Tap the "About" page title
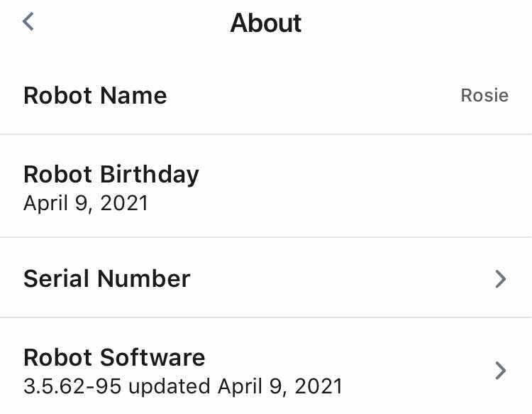Screen dimensions: 532x414 (266, 23)
